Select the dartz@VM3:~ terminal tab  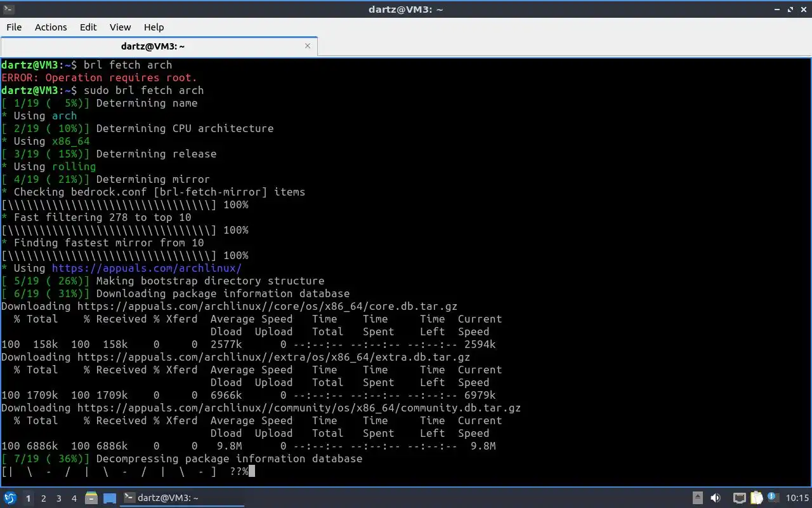click(x=159, y=46)
